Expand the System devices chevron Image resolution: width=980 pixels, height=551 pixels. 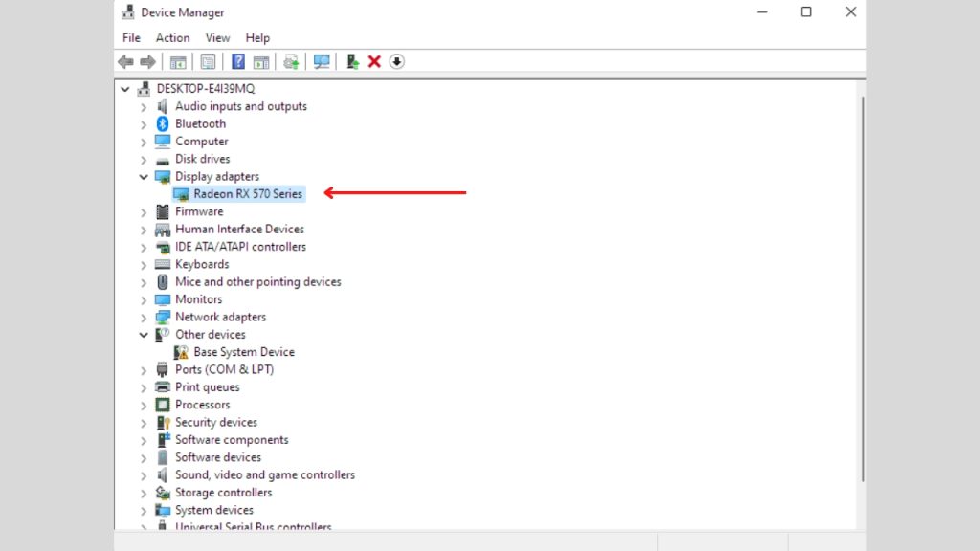tap(144, 511)
